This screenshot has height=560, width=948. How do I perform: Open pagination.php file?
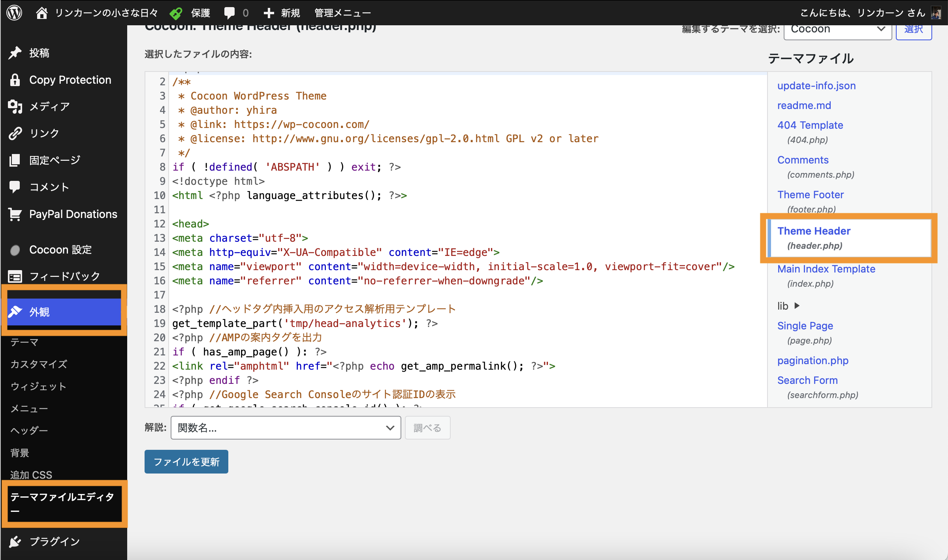813,361
